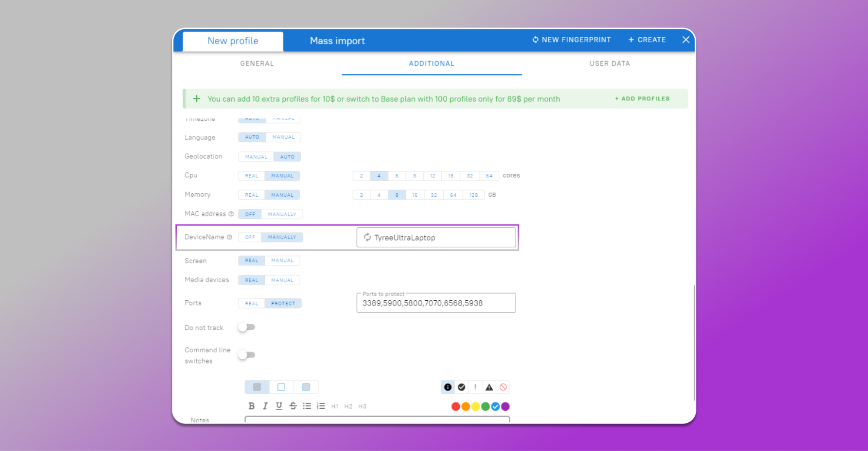Select the warning triangle note icon
The height and width of the screenshot is (451, 868).
[x=489, y=387]
